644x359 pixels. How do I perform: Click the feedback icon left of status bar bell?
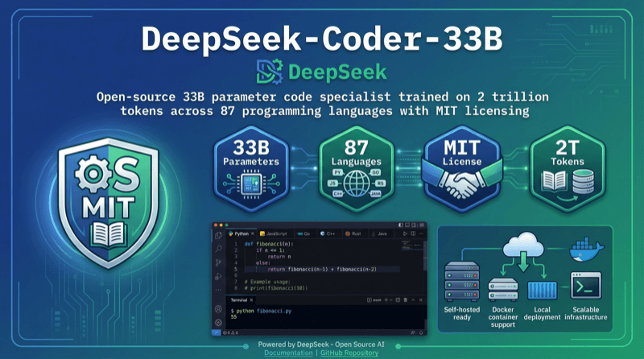pyautogui.click(x=413, y=332)
